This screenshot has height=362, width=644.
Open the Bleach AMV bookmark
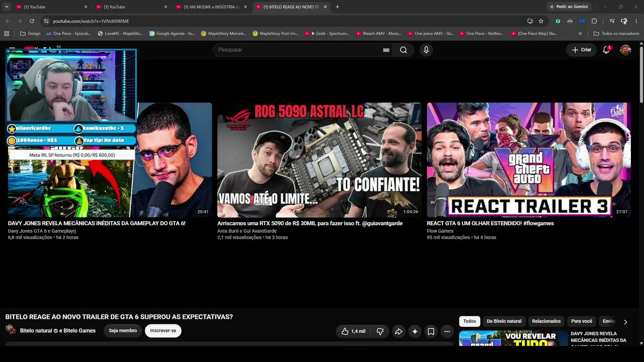coord(378,34)
